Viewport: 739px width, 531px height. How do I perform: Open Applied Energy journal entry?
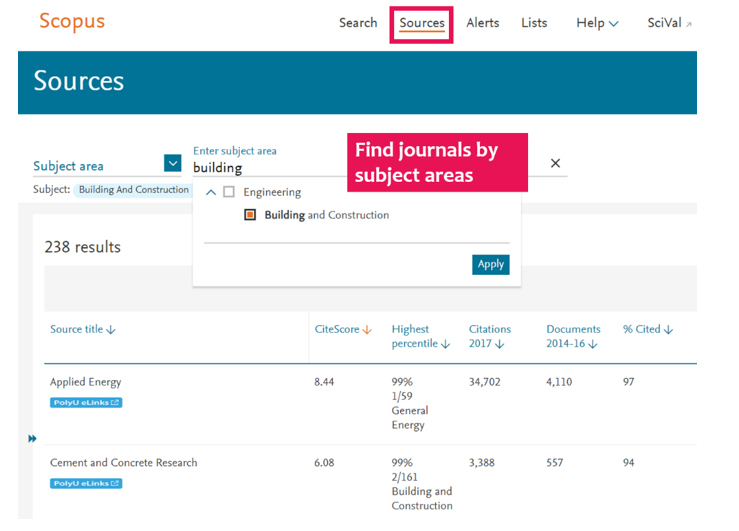pos(85,382)
